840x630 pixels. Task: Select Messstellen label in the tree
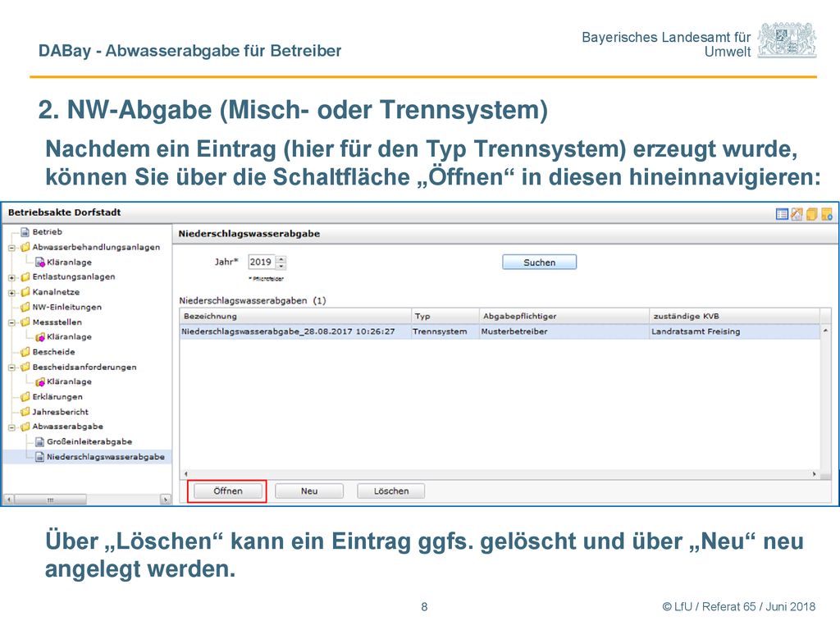point(57,322)
